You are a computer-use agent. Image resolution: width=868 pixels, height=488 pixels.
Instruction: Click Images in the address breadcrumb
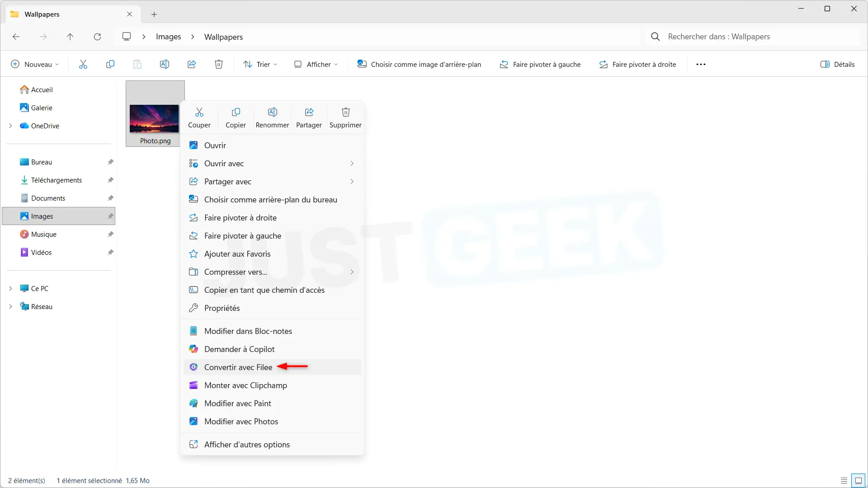click(168, 37)
